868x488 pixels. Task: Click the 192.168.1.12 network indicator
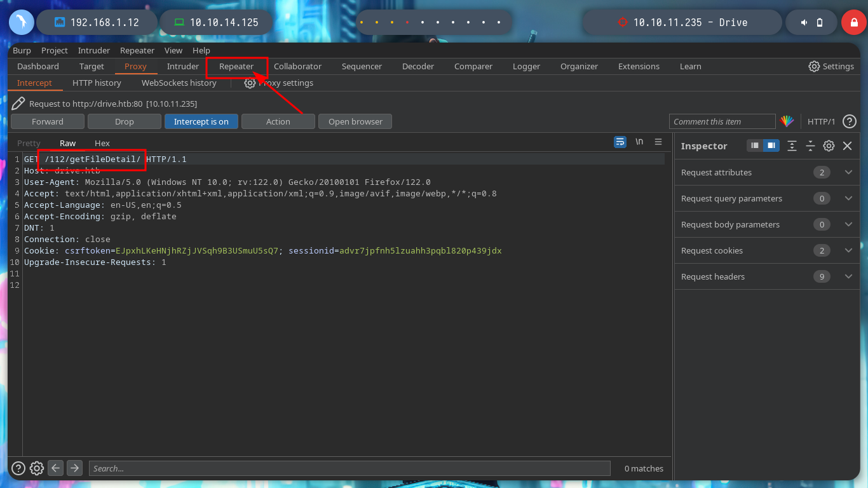[x=97, y=22]
